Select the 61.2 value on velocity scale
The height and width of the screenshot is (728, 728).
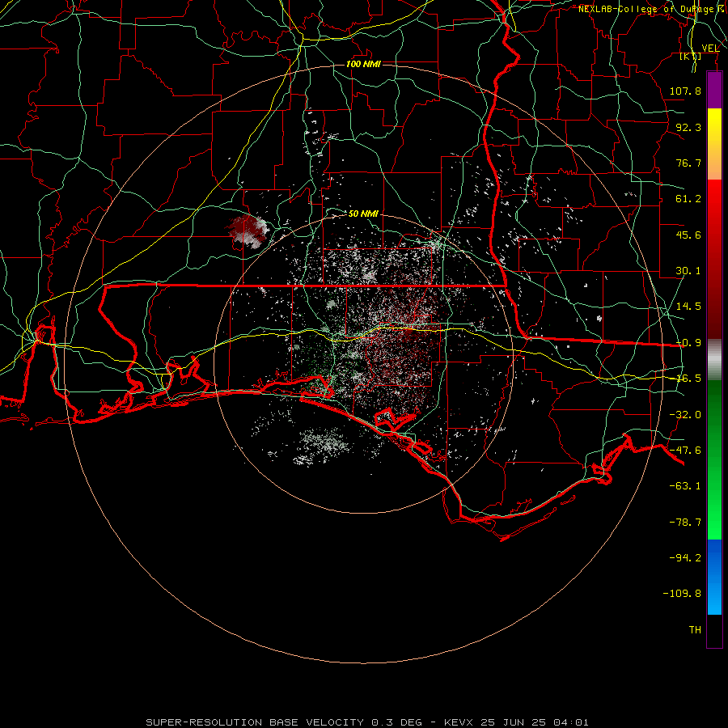[688, 199]
